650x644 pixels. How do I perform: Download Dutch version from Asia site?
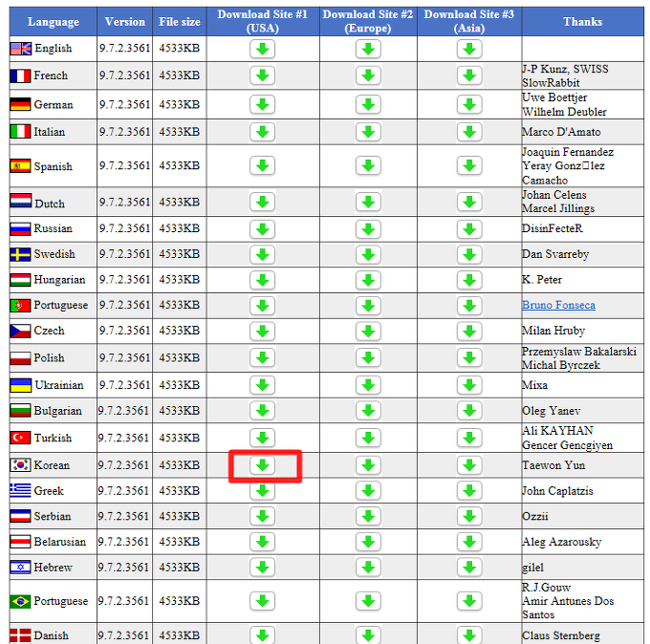point(469,203)
